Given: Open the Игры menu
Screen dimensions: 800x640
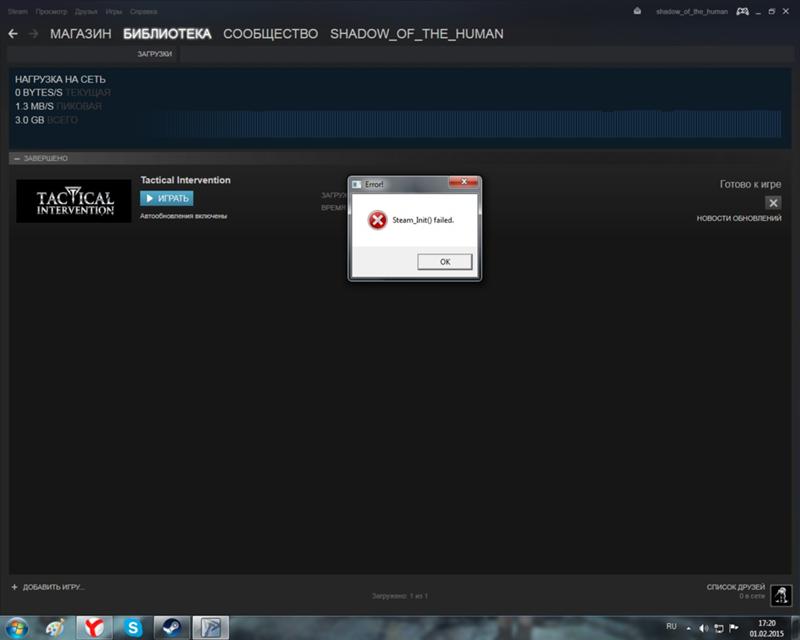Looking at the screenshot, I should (x=114, y=11).
